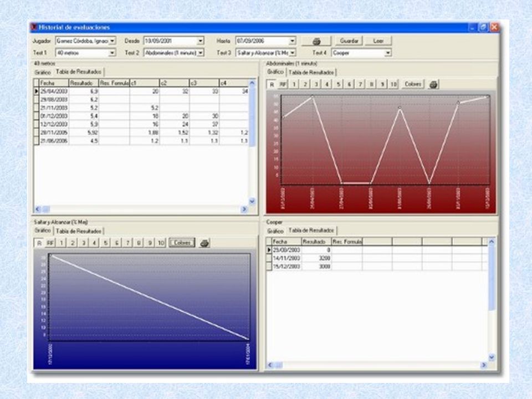Toggle series 3 in the Saltar y Alcanzar chart
The height and width of the screenshot is (399, 532).
pos(84,243)
